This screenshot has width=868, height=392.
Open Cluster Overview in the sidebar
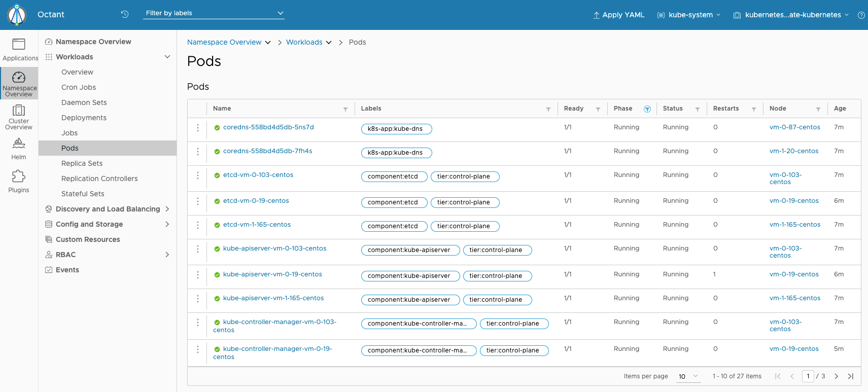19,117
